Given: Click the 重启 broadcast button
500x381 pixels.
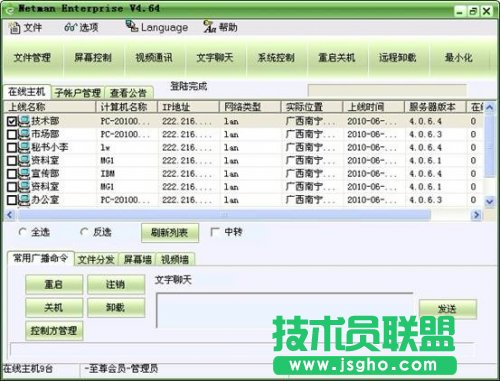Looking at the screenshot, I should 54,284.
